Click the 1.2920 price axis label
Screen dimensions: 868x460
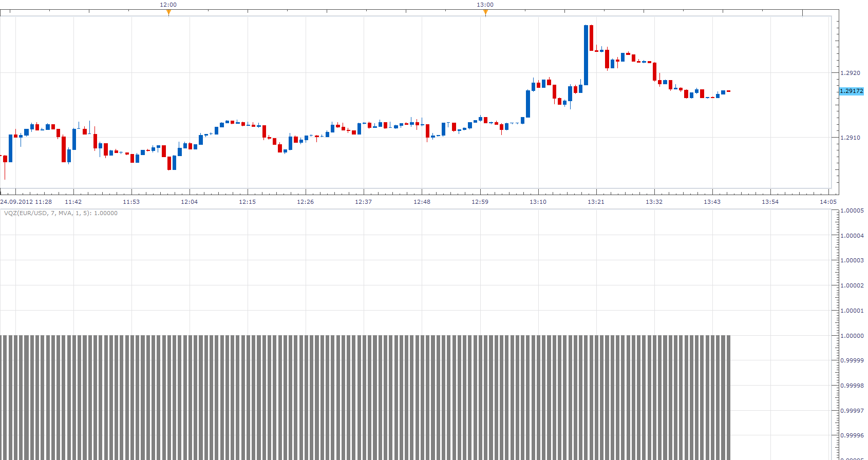tap(850, 73)
